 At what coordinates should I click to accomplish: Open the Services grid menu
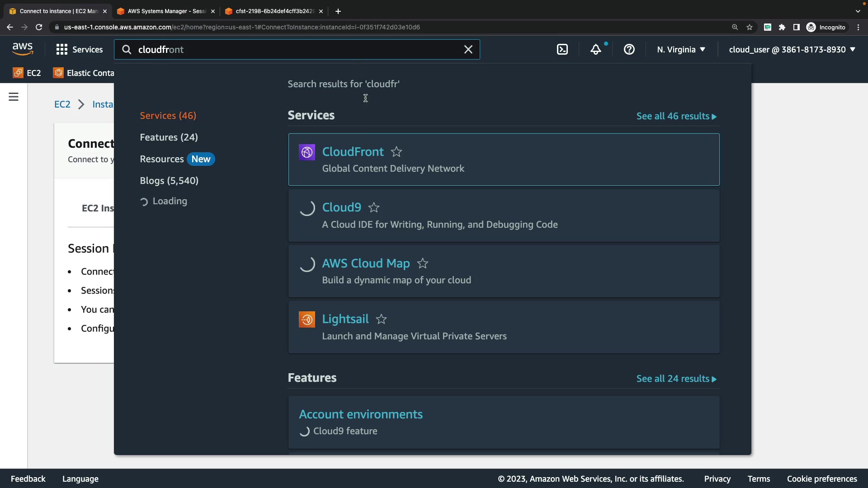tap(79, 50)
